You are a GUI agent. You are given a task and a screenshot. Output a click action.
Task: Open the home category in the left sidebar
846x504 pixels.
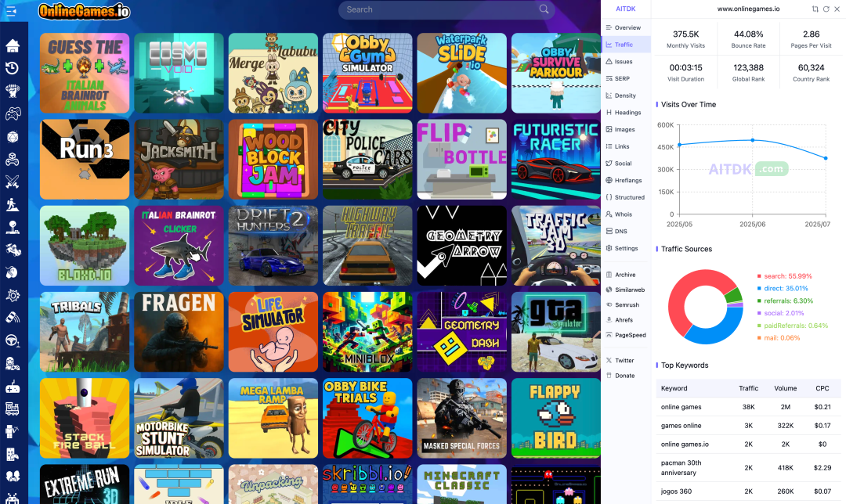pos(13,47)
